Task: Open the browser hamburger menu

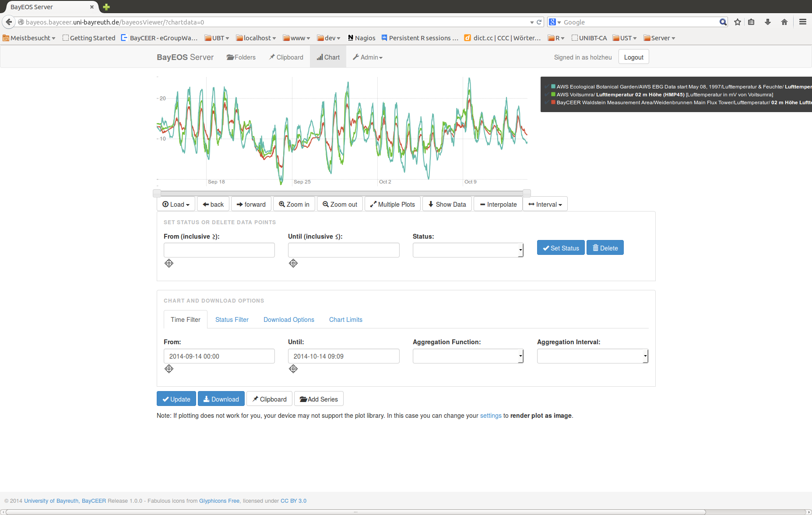Action: (x=803, y=22)
